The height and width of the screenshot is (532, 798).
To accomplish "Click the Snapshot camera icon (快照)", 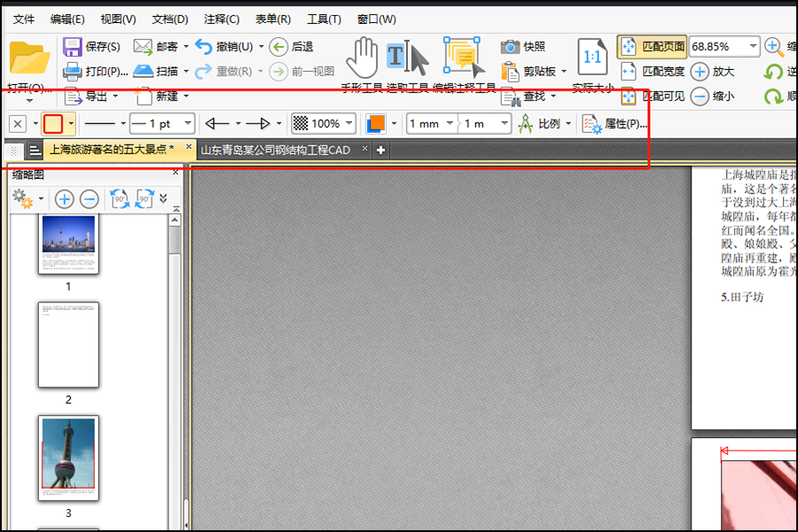I will coord(510,47).
